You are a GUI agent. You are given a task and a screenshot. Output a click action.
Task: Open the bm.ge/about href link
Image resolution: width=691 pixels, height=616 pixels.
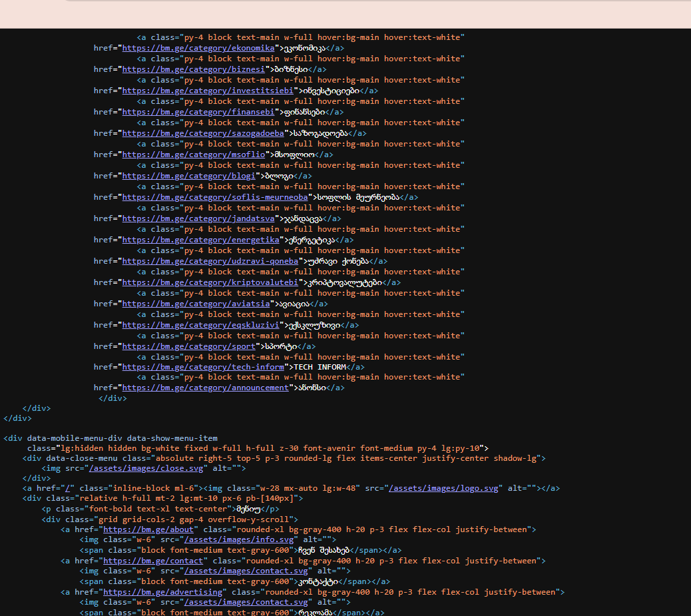(x=148, y=529)
